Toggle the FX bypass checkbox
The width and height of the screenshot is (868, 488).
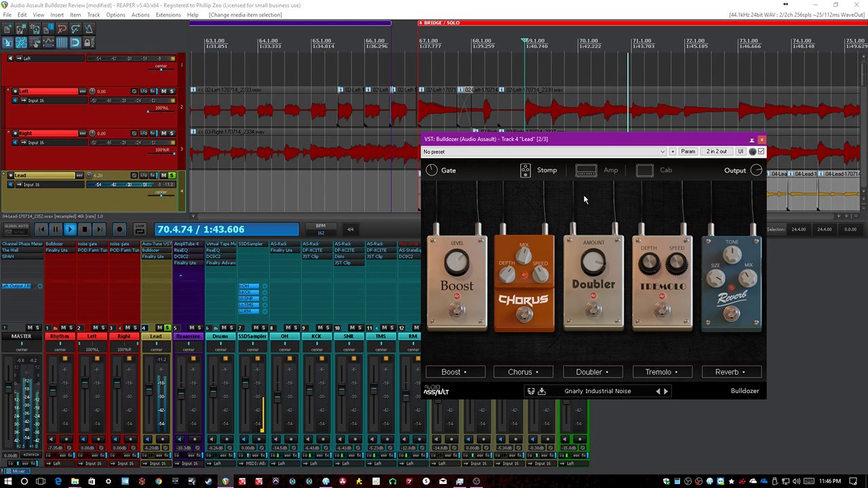coord(761,152)
